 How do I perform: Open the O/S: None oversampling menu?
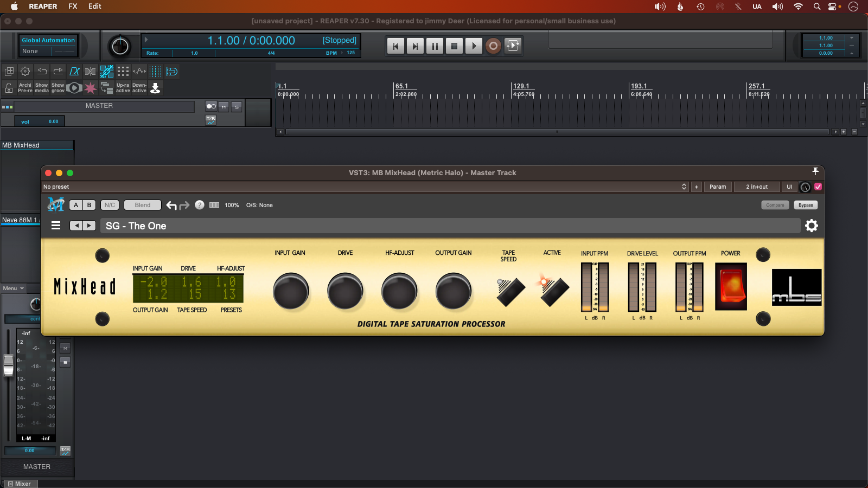click(x=259, y=205)
